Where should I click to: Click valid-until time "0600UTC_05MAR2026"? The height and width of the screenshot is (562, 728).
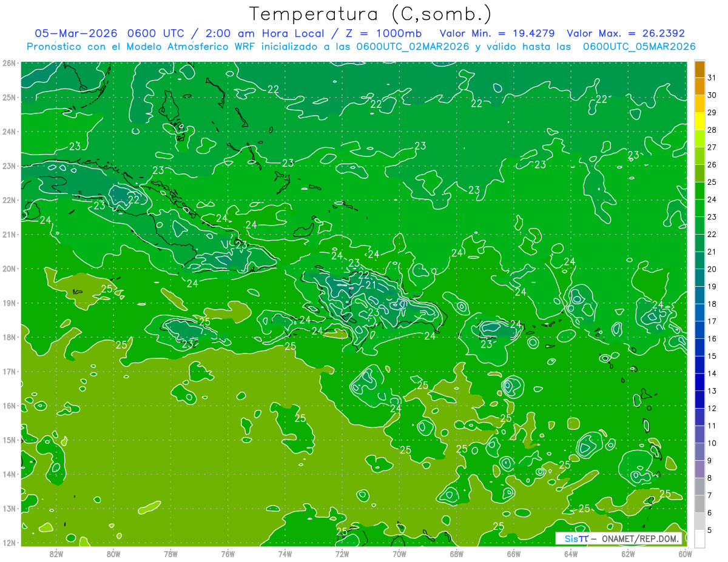(639, 47)
